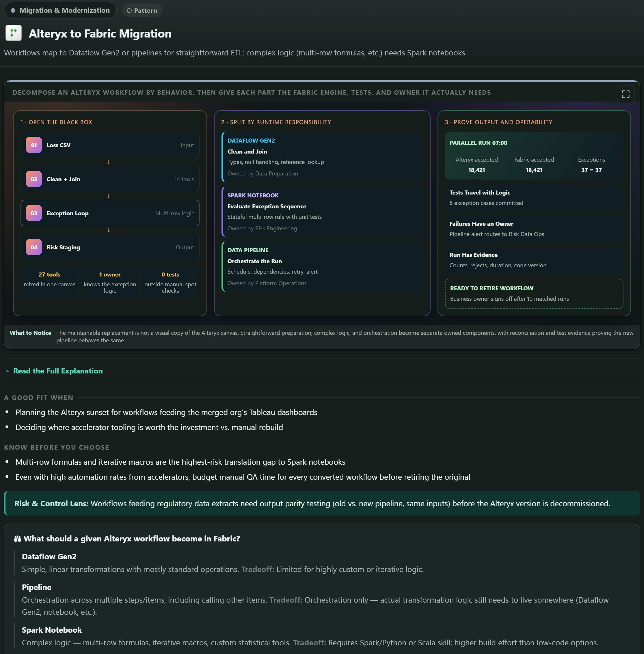Open the Loss CSV input step card
The width and height of the screenshot is (644, 654).
click(110, 145)
